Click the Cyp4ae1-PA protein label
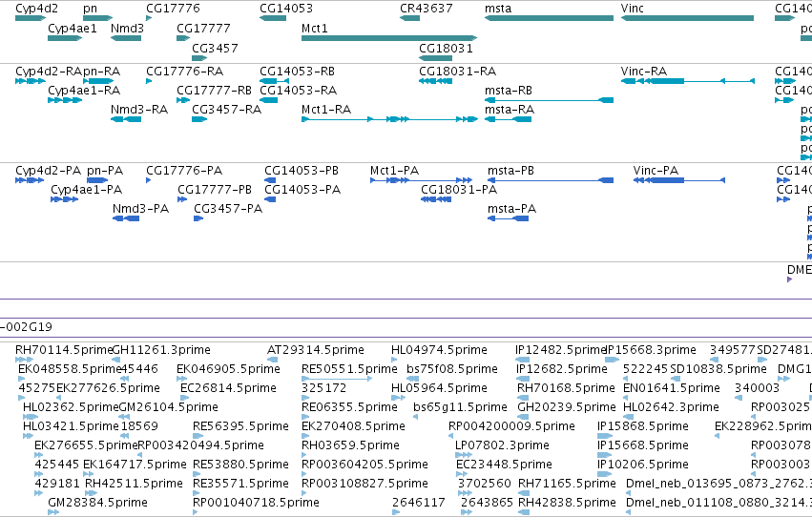The width and height of the screenshot is (812, 517). tap(87, 190)
